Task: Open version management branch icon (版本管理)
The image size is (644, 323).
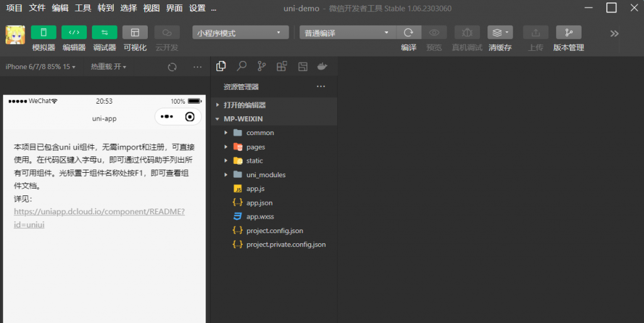Action: point(569,33)
